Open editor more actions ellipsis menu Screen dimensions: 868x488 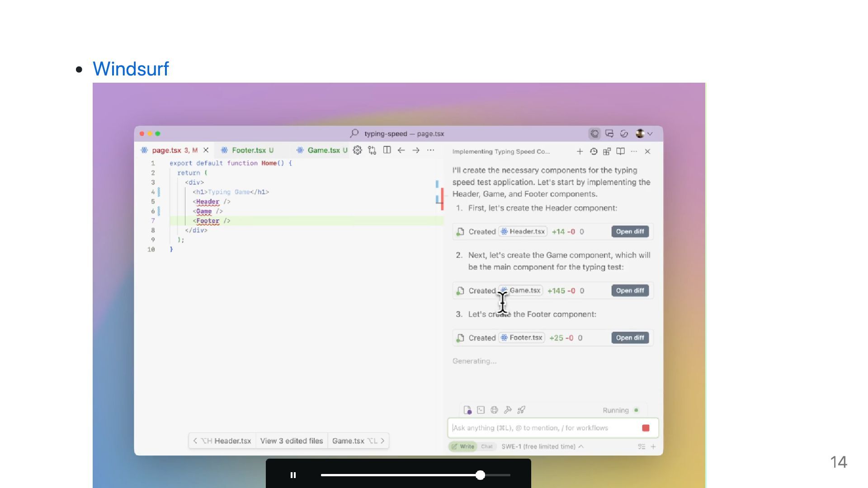click(x=430, y=150)
